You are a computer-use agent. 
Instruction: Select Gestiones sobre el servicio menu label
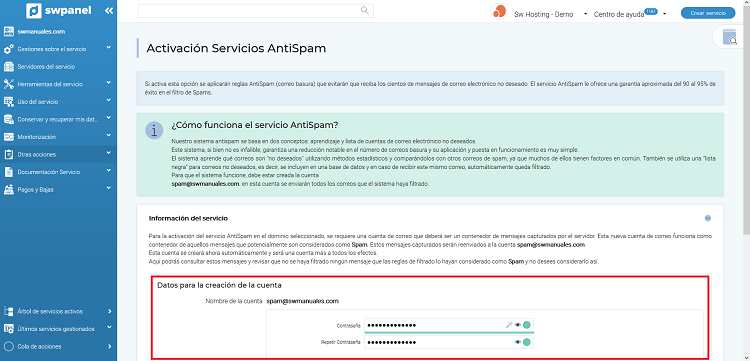click(52, 49)
